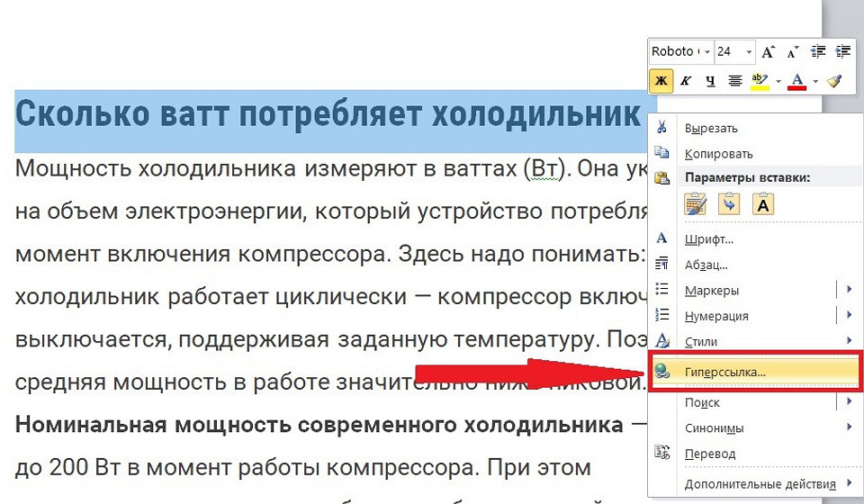Increase indent in mini toolbar
Screen dimensions: 864x504
click(843, 52)
